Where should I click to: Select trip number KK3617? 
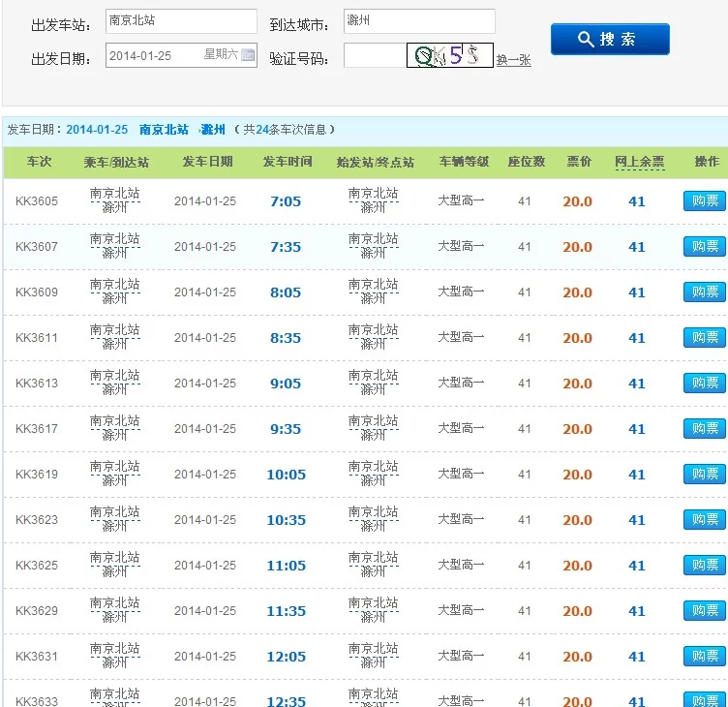(37, 429)
